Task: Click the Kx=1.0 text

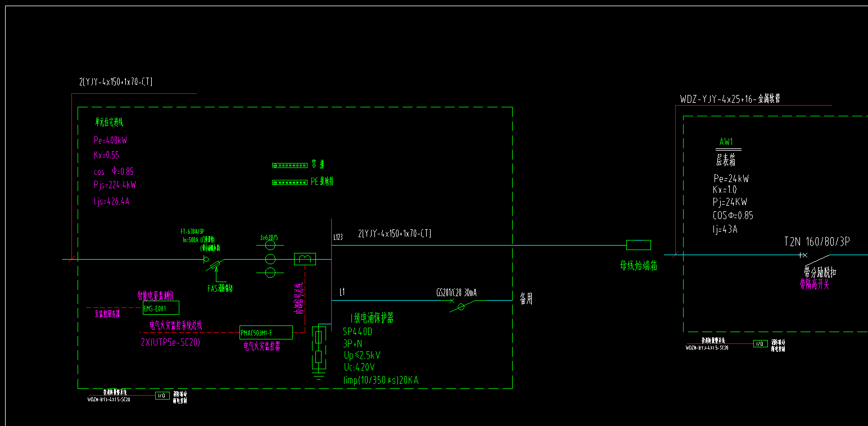Action: (x=725, y=190)
